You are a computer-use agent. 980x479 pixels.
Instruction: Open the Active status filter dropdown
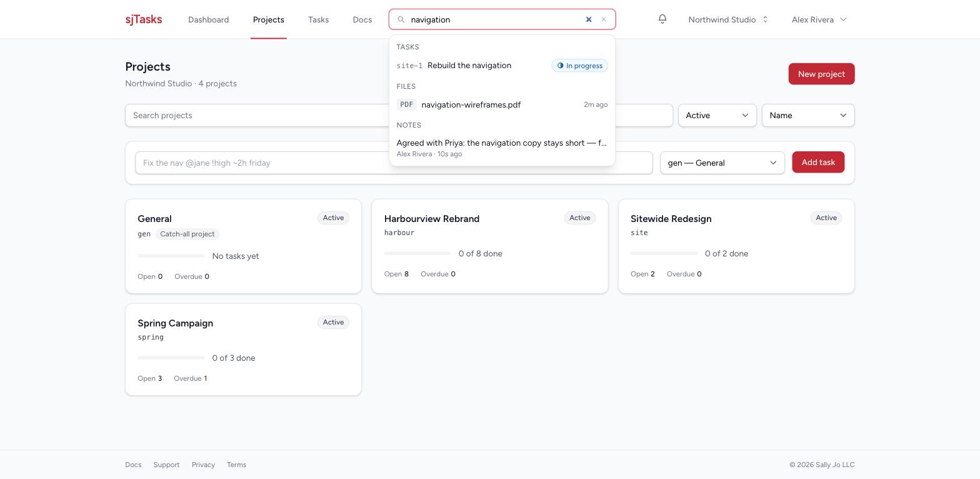click(717, 115)
